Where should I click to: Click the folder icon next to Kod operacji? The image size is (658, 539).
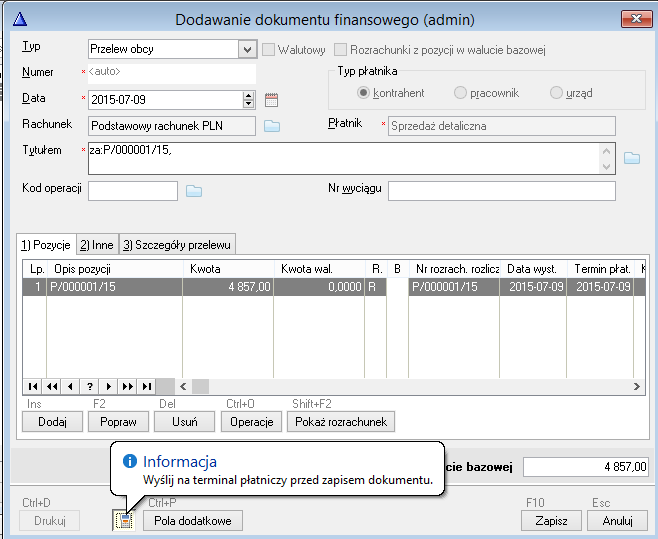[194, 191]
